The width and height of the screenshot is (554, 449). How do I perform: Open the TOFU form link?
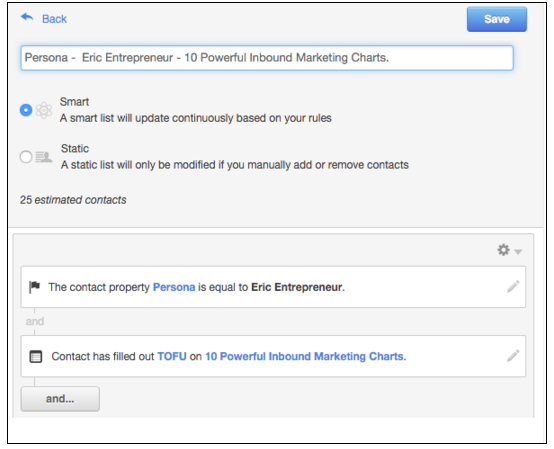(x=172, y=356)
